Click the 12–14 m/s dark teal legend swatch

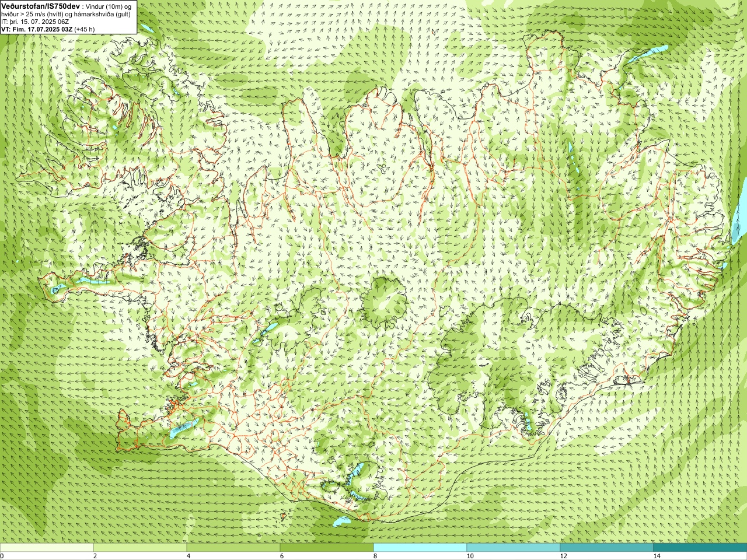point(607,548)
